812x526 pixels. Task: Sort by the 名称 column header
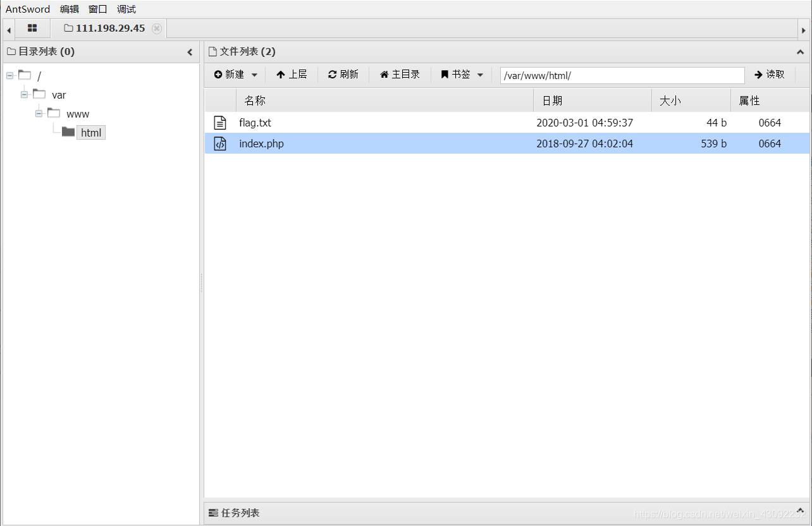(x=384, y=101)
